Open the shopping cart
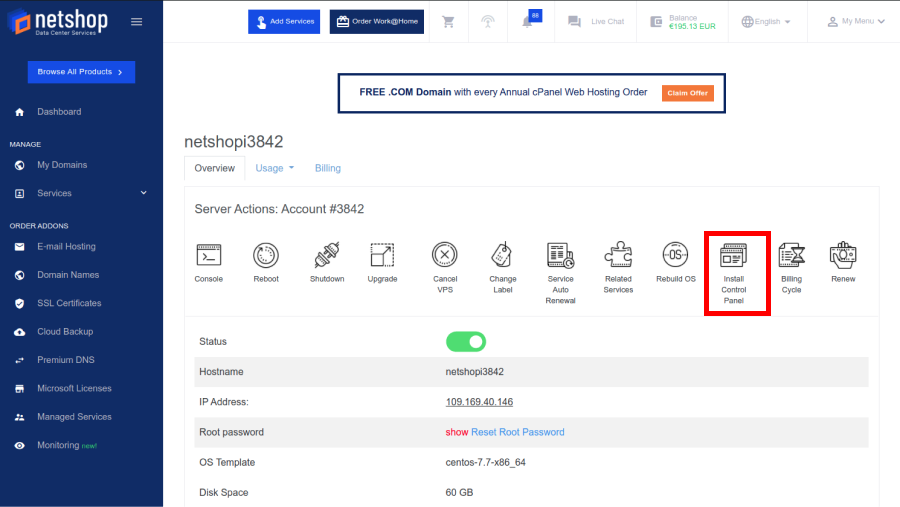The width and height of the screenshot is (900, 507). pyautogui.click(x=448, y=22)
